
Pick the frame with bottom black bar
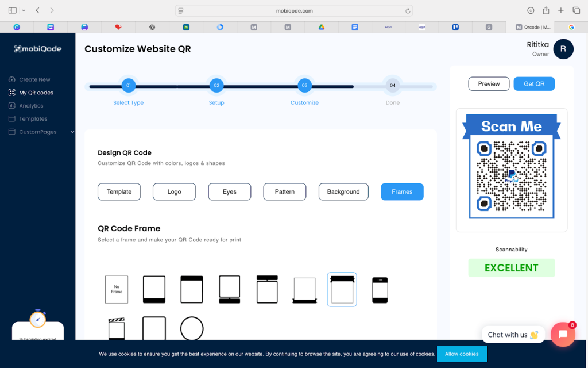pos(154,289)
